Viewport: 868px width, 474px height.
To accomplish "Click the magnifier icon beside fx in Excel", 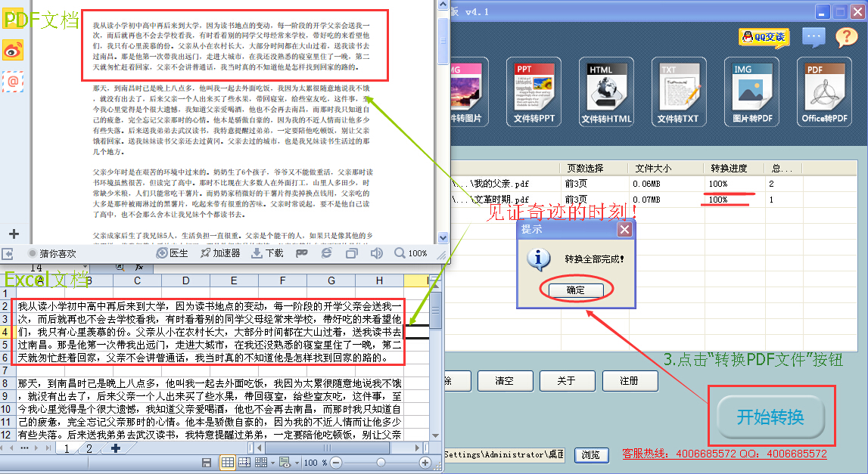I will coord(119,267).
